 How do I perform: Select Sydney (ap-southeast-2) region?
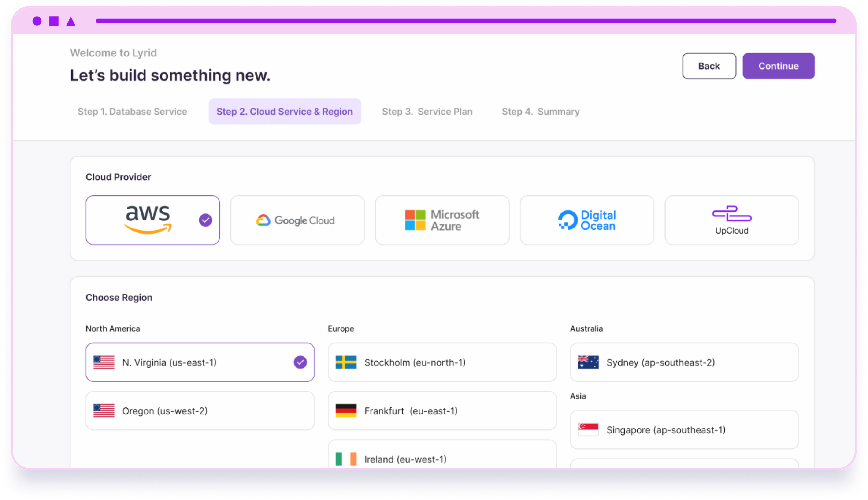point(684,362)
